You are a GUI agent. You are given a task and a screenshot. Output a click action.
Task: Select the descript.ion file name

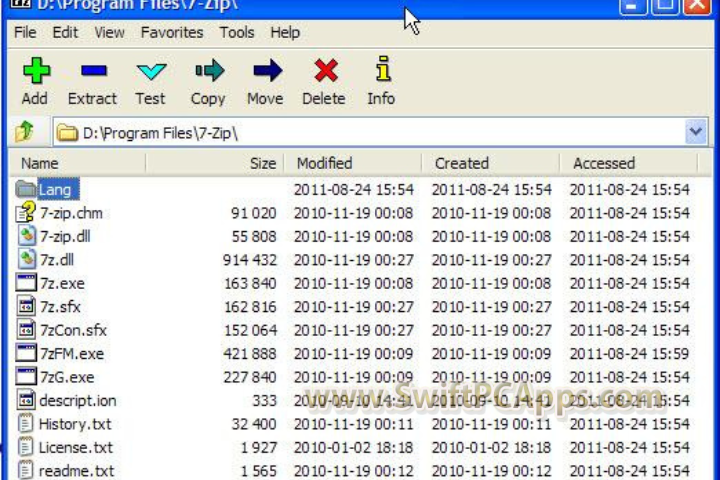tap(78, 401)
